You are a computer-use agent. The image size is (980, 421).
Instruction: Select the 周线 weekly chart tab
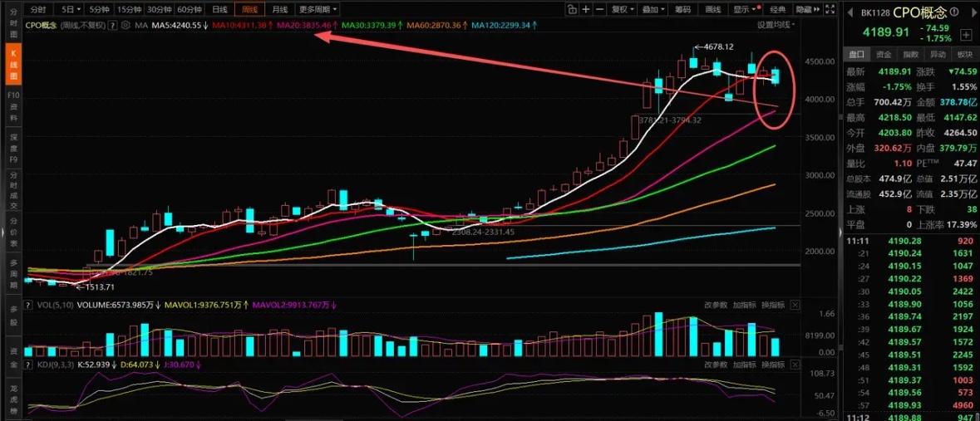pyautogui.click(x=249, y=9)
